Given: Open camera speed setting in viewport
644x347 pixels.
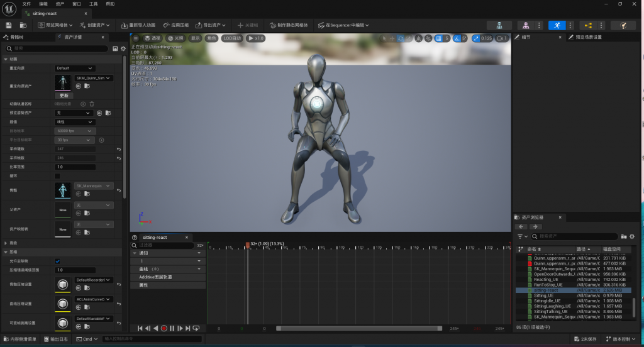Looking at the screenshot, I should click(x=502, y=38).
